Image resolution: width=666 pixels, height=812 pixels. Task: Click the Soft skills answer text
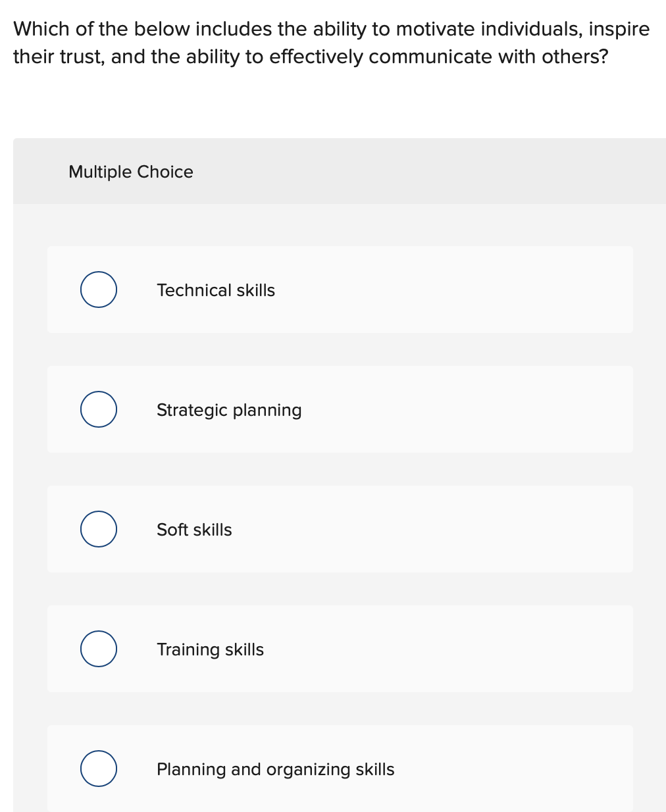coord(194,529)
